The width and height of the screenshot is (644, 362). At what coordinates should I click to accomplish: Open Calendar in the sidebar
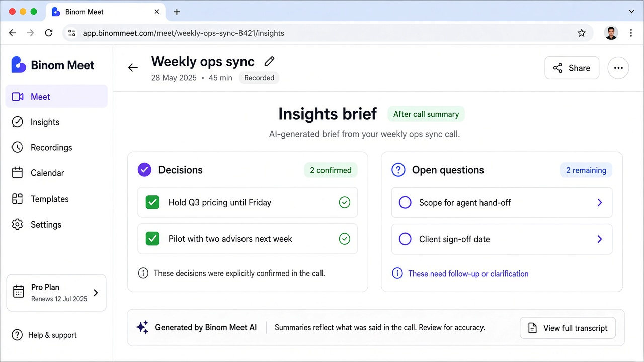(56, 173)
